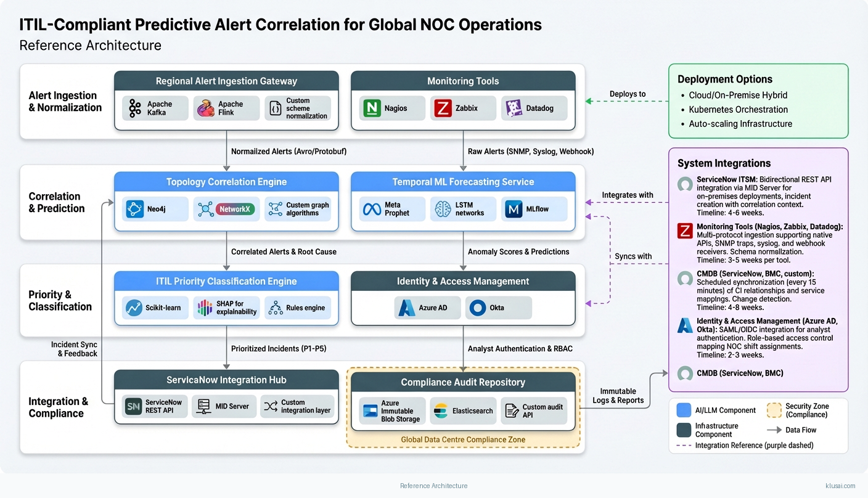Image resolution: width=868 pixels, height=498 pixels.
Task: Click the Okta icon
Action: [478, 308]
